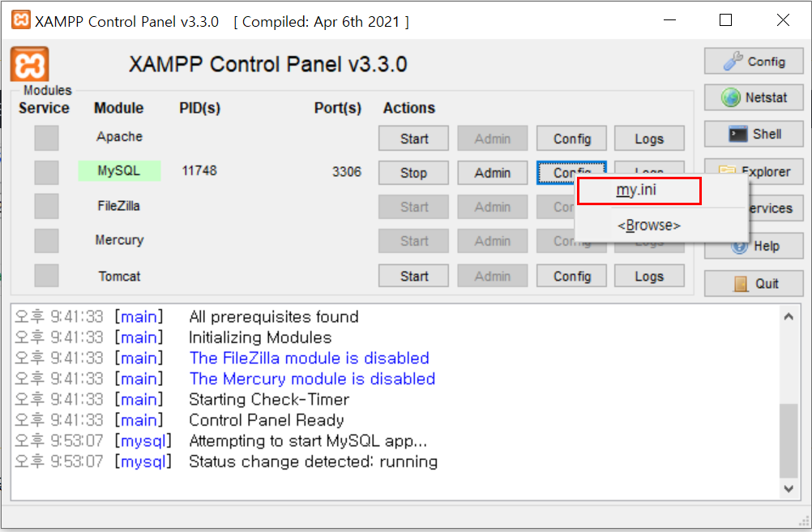View Tomcat Logs
This screenshot has width=812, height=532.
coord(649,276)
